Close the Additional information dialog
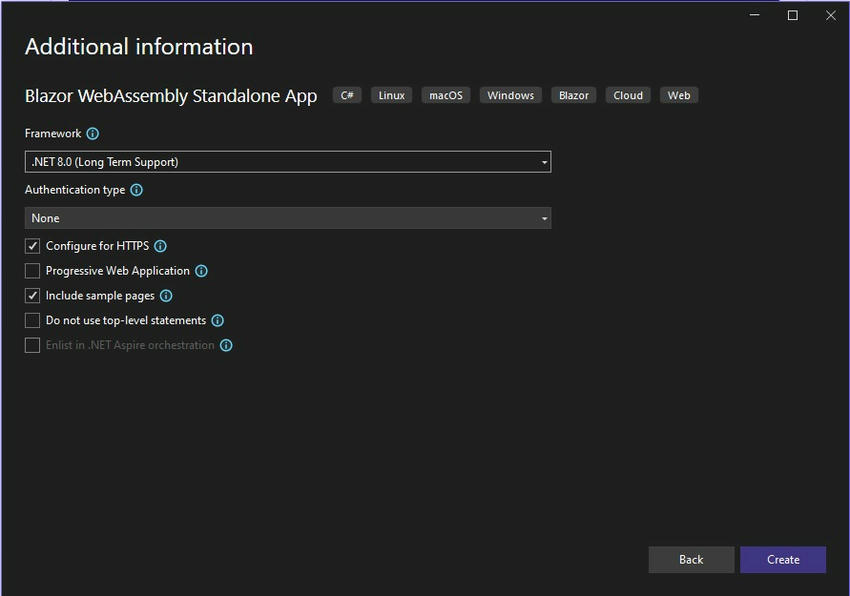The image size is (850, 596). tap(831, 15)
